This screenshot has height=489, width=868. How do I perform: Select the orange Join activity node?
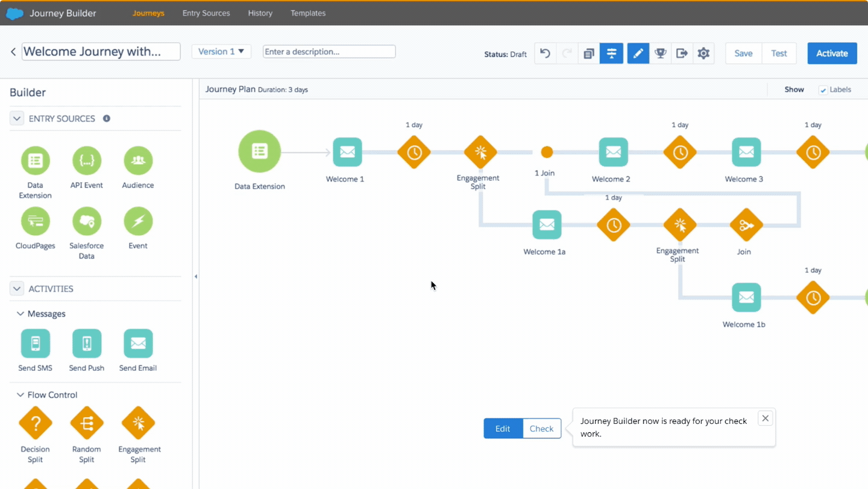(x=746, y=226)
